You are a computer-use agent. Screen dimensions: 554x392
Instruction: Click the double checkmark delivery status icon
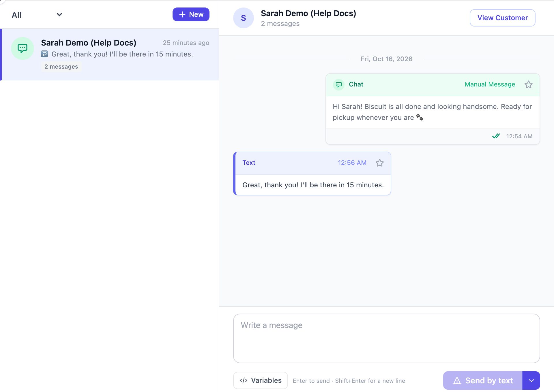coord(496,136)
